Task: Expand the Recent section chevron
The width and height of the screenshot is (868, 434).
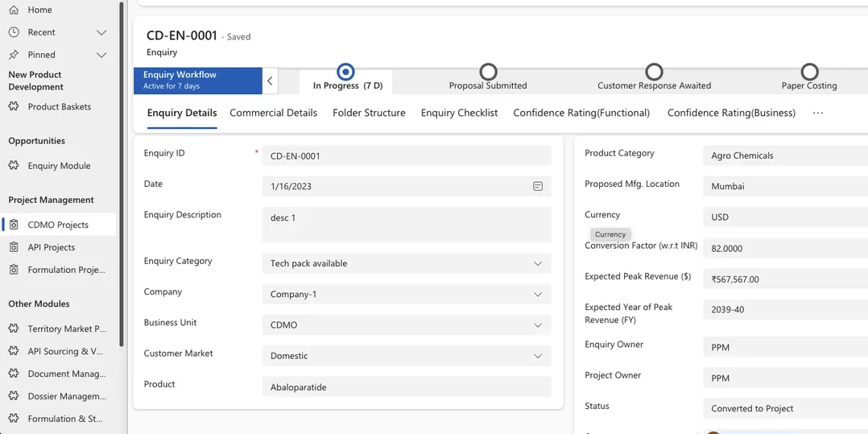Action: tap(101, 33)
